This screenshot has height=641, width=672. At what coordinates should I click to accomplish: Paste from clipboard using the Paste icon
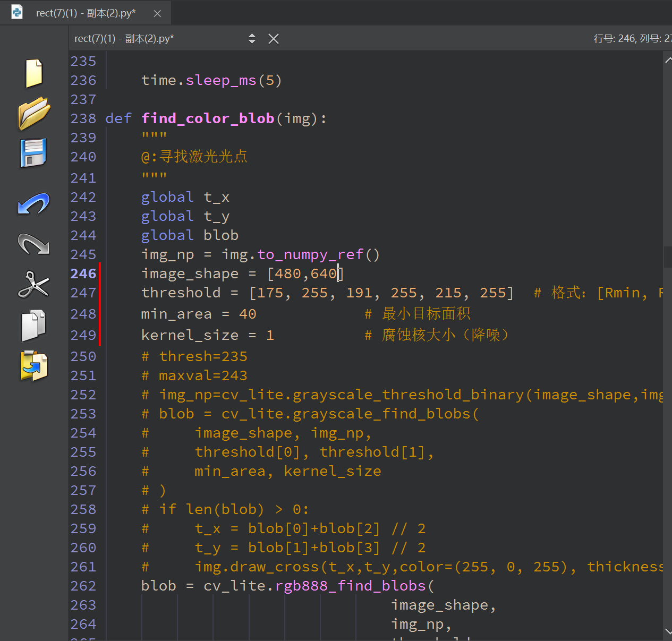click(x=34, y=366)
